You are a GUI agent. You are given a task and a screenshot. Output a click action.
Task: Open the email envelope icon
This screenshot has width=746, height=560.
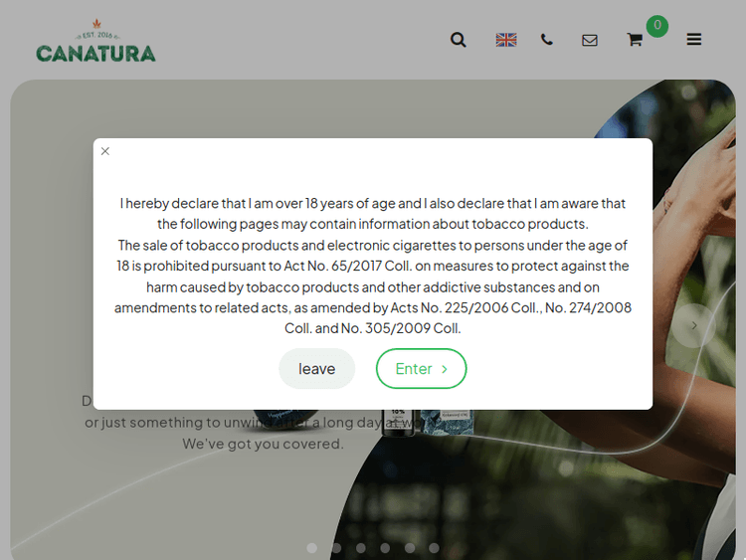(590, 40)
